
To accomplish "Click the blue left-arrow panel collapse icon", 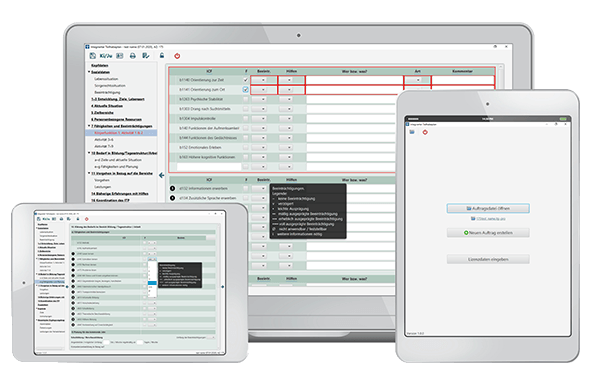I will 161,175.
